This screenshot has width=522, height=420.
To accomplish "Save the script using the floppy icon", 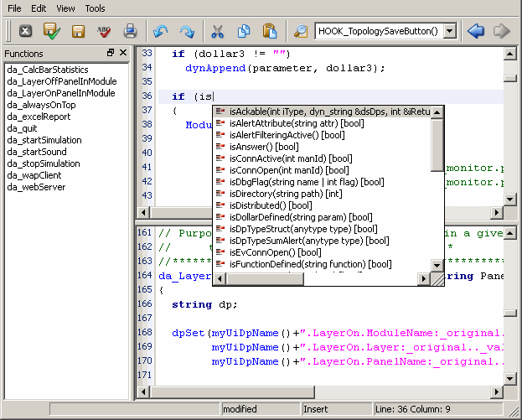I will [78, 31].
